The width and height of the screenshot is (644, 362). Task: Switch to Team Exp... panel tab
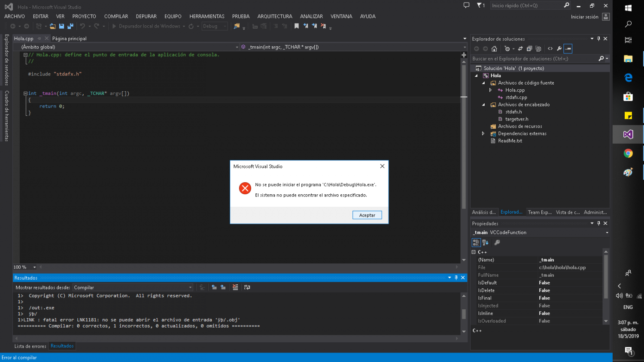point(540,212)
